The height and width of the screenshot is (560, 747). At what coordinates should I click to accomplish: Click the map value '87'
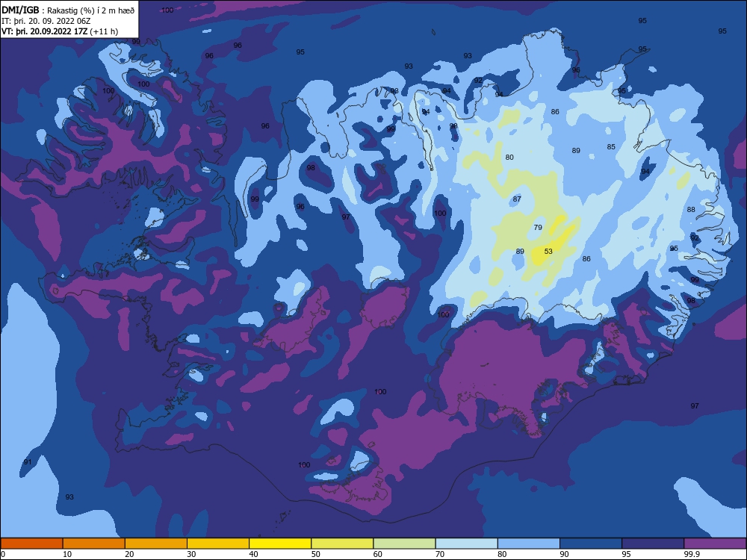coord(517,199)
